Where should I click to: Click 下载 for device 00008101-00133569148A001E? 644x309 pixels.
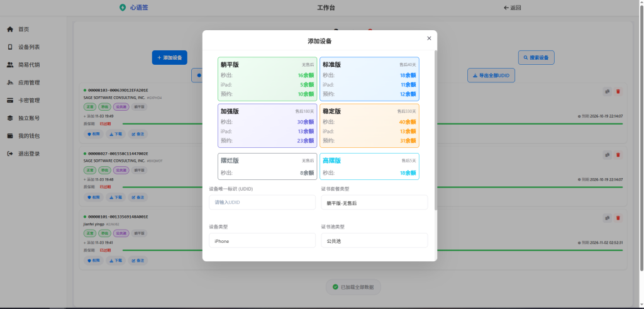click(x=116, y=261)
